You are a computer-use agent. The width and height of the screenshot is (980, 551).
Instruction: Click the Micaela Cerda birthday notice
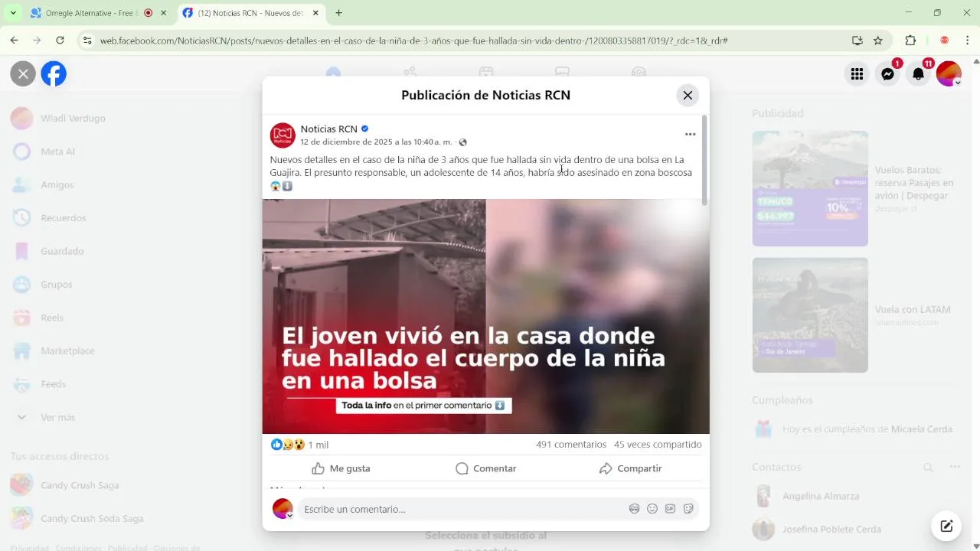(x=856, y=429)
